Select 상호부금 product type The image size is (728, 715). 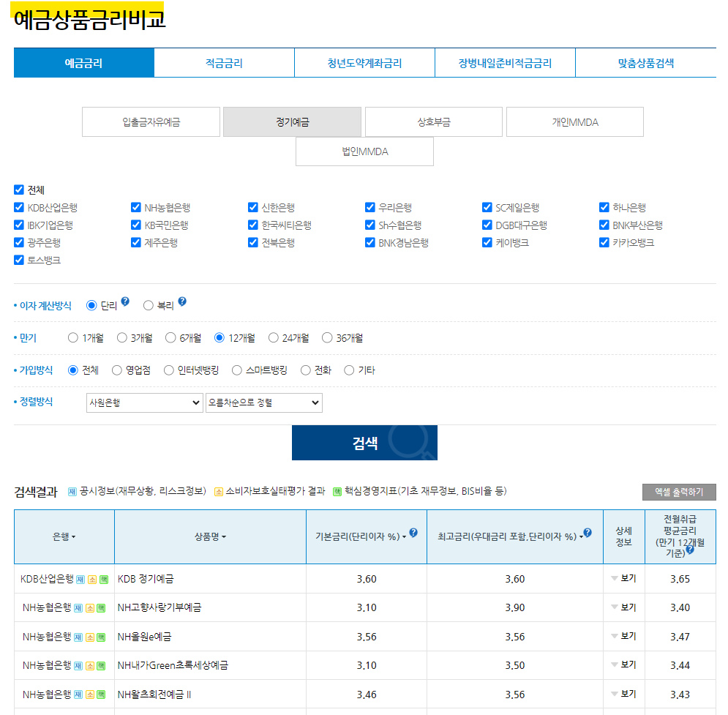pyautogui.click(x=434, y=122)
